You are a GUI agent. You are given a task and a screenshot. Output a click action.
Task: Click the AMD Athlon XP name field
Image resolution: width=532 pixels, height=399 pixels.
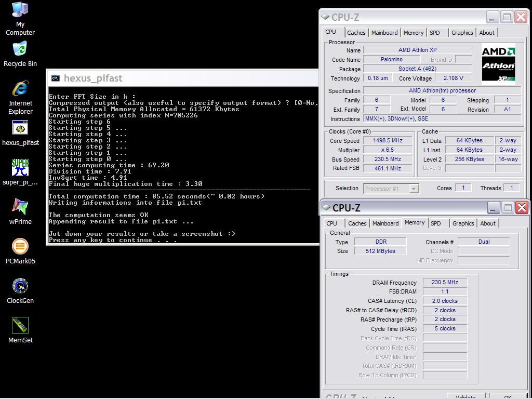click(x=417, y=50)
